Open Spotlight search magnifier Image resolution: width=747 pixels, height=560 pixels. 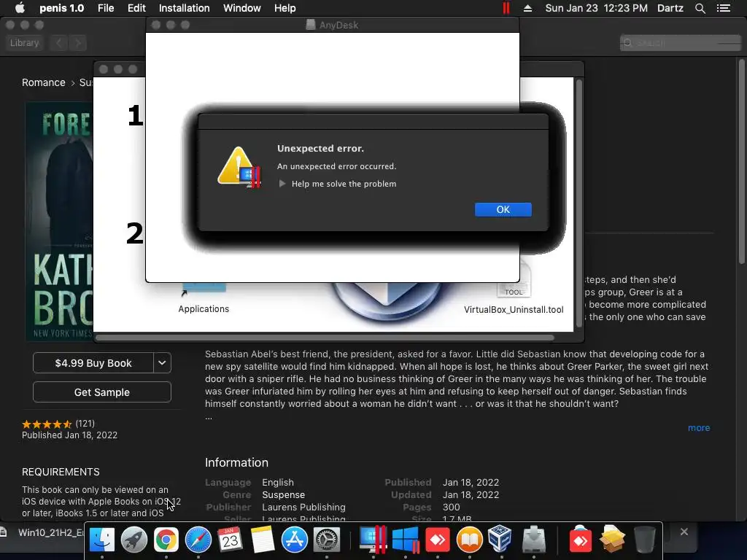pos(700,8)
